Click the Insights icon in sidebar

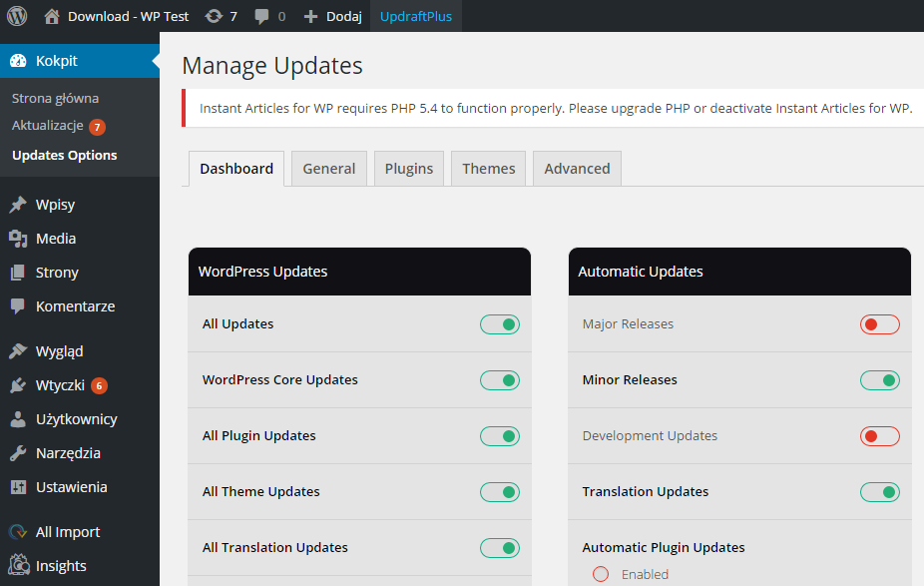coord(19,565)
